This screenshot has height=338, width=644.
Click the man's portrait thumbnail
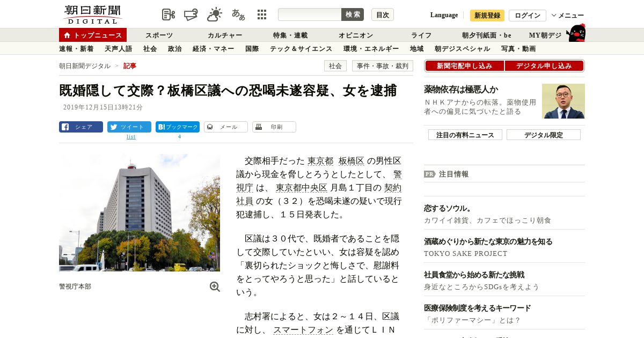tap(563, 101)
